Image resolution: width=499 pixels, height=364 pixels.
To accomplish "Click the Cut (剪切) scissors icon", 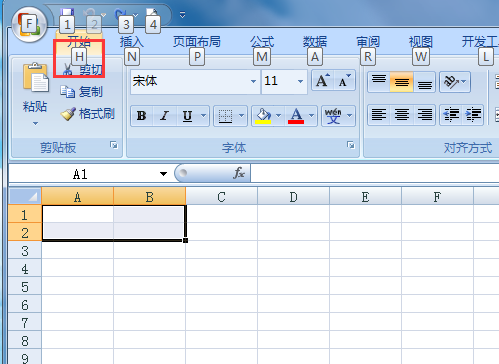I will [67, 69].
